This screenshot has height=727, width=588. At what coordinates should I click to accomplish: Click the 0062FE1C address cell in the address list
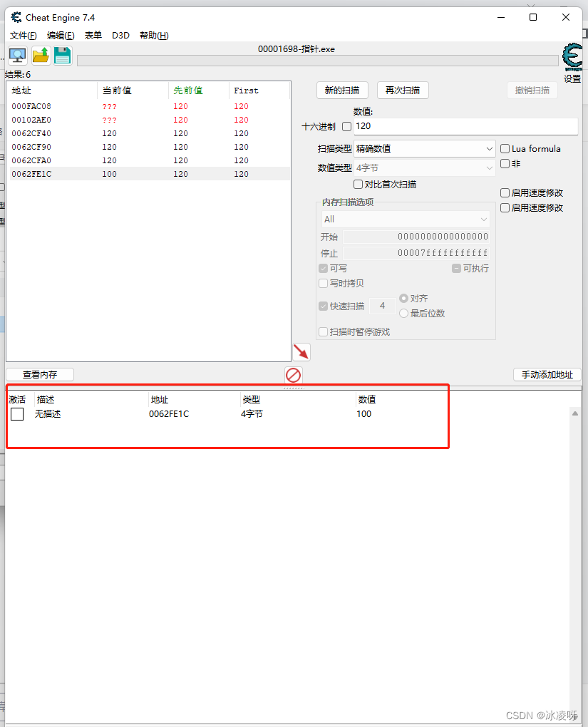tap(169, 414)
